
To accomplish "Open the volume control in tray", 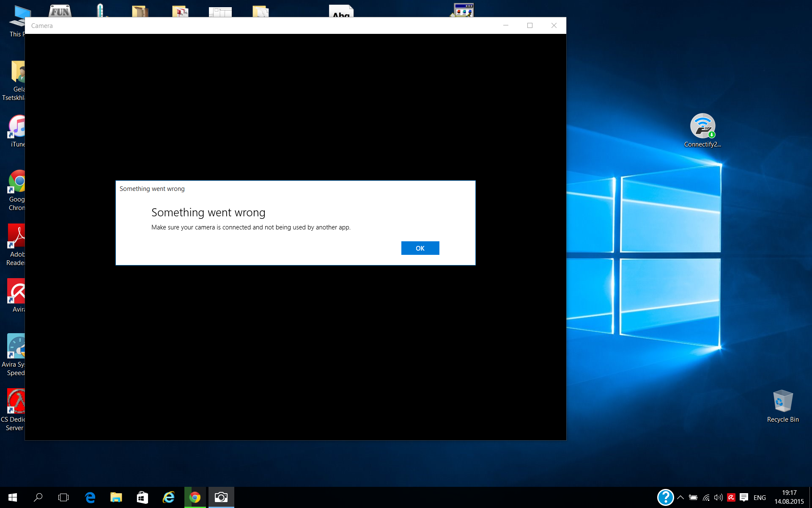I will tap(718, 497).
